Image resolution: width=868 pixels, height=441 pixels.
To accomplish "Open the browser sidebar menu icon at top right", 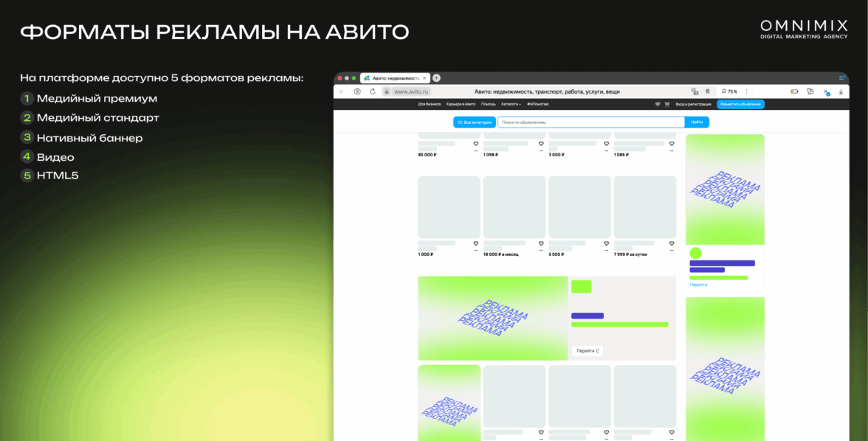I will coord(842,78).
